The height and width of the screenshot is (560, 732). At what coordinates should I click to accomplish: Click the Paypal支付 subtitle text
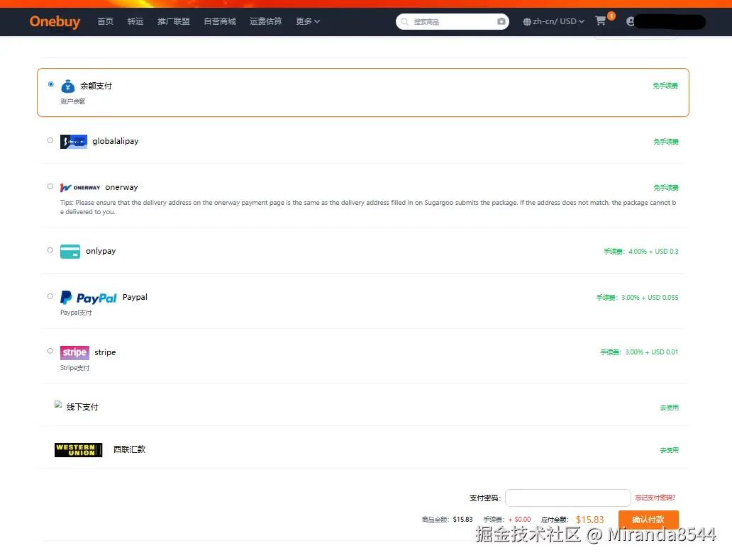(76, 313)
